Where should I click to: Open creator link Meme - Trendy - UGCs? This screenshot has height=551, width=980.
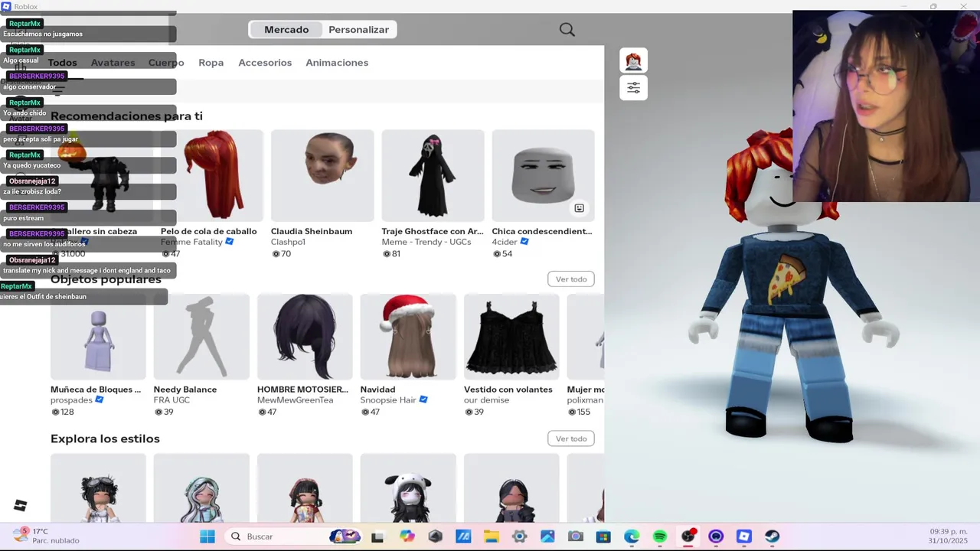point(426,242)
